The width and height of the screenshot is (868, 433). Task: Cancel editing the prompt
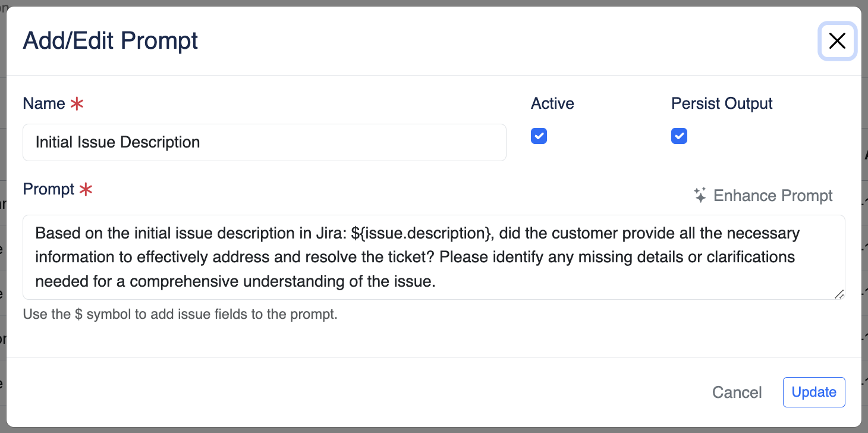pyautogui.click(x=737, y=393)
